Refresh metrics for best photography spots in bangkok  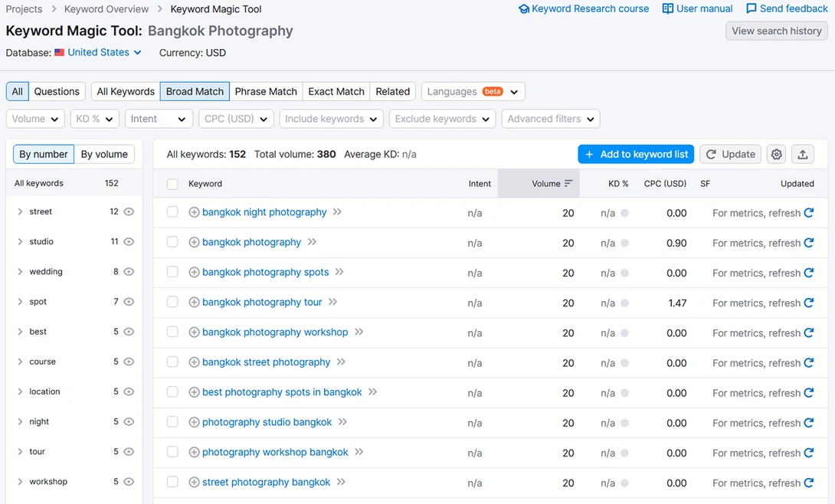[x=809, y=393]
